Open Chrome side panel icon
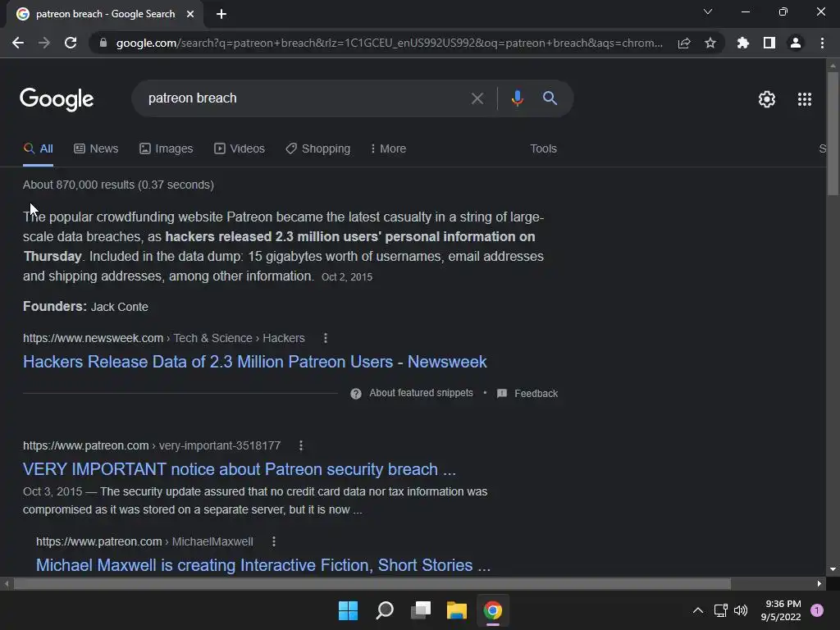840x630 pixels. click(x=769, y=43)
